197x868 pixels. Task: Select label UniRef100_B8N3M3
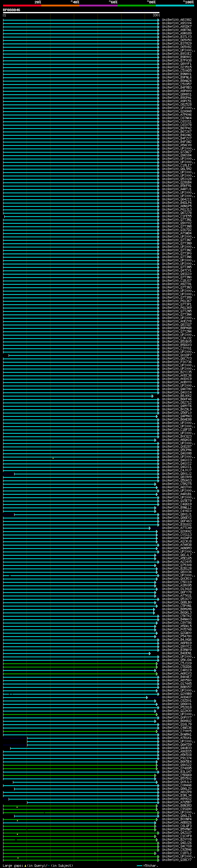177,806
